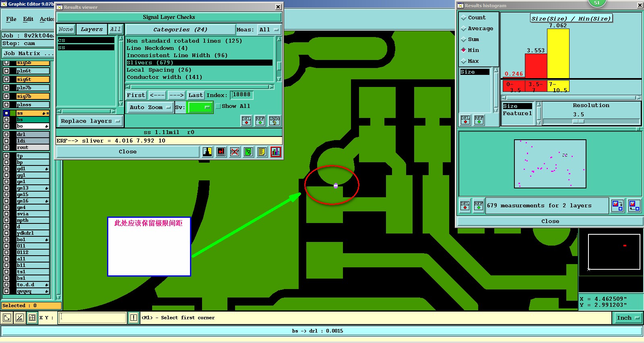The image size is (644, 343).
Task: Open Edit menu
Action: coord(28,19)
